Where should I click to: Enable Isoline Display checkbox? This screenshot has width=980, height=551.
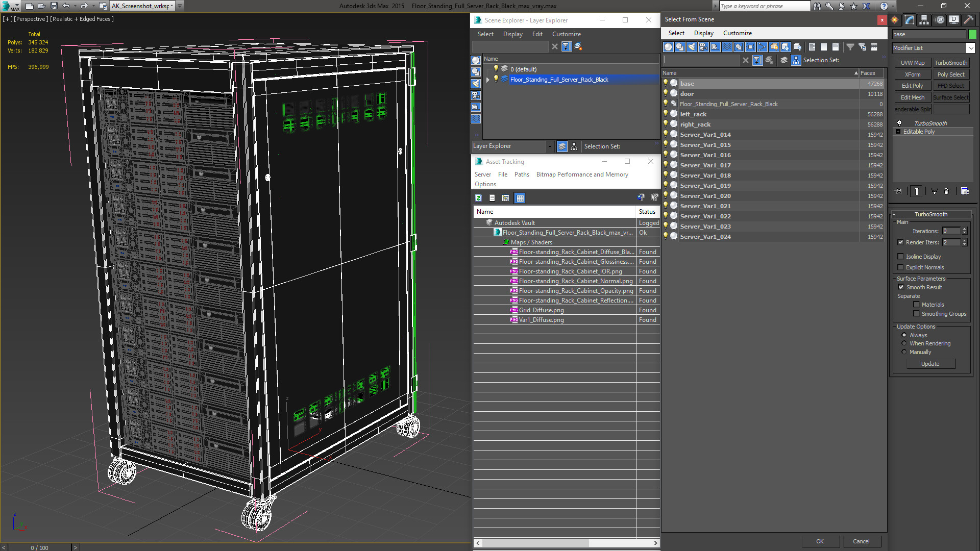point(901,257)
